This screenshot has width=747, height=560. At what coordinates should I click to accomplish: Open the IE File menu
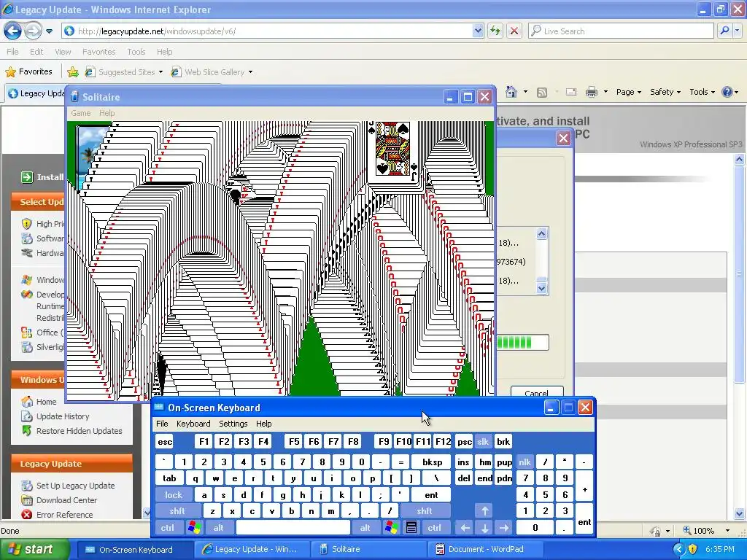13,52
